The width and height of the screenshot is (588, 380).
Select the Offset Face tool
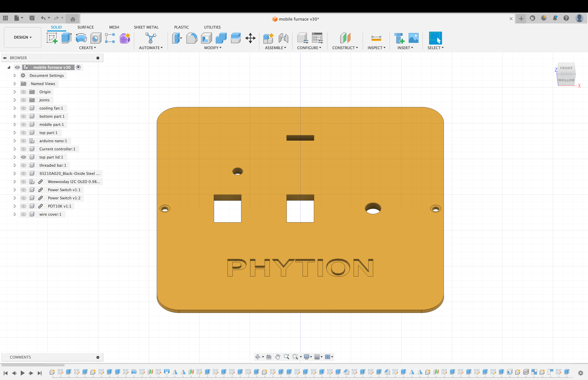236,38
